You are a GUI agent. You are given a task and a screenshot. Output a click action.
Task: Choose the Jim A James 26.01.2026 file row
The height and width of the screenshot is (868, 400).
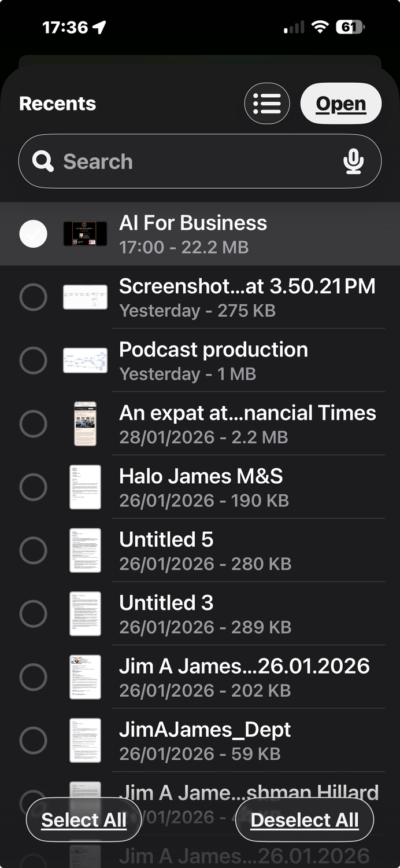click(x=243, y=677)
